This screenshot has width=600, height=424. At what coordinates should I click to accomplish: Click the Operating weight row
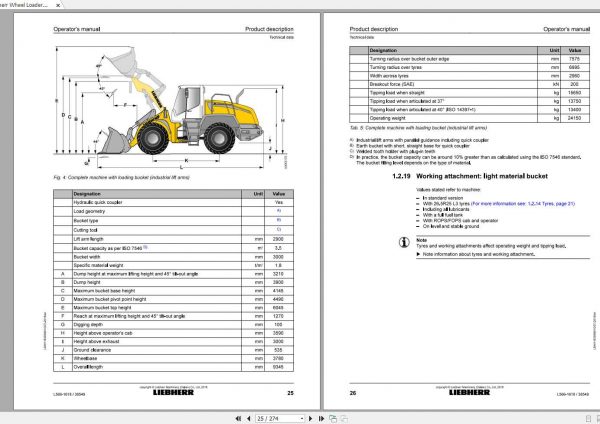[x=470, y=118]
